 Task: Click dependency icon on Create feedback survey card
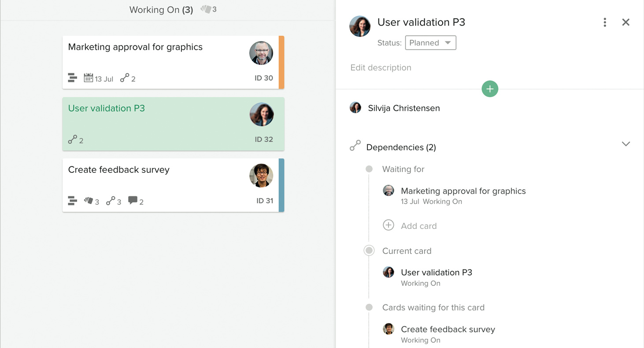coord(111,201)
